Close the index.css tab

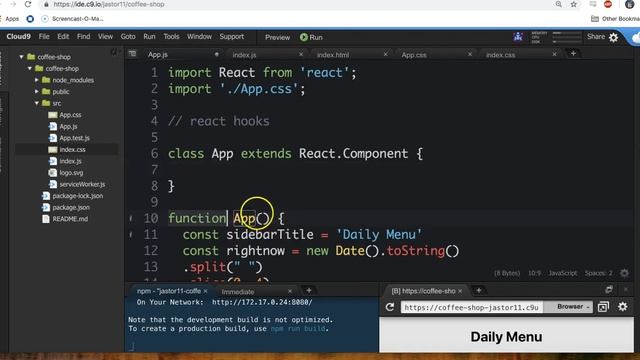[x=554, y=54]
